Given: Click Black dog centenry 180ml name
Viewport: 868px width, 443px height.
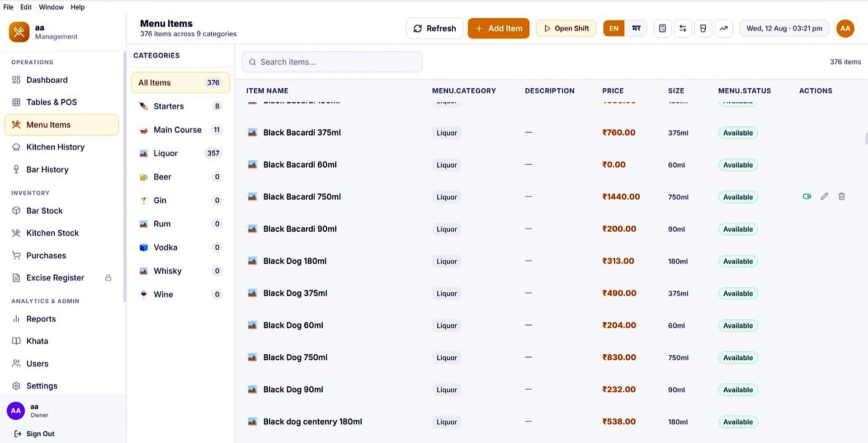Looking at the screenshot, I should (312, 422).
